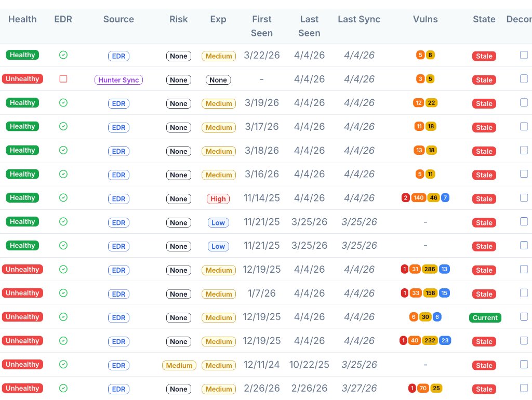Click the 10/22/25 last seen date
The height and width of the screenshot is (400, 532).
[x=309, y=364]
